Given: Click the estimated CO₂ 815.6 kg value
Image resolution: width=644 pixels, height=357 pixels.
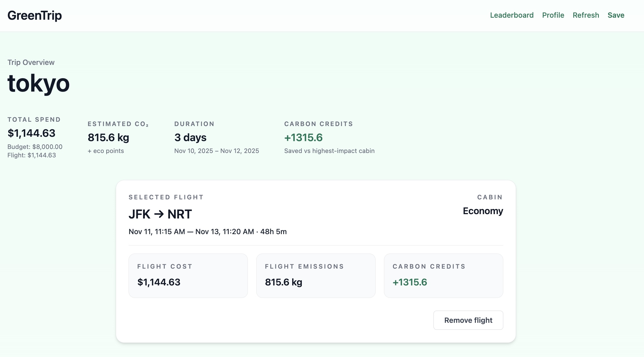Looking at the screenshot, I should pyautogui.click(x=108, y=137).
